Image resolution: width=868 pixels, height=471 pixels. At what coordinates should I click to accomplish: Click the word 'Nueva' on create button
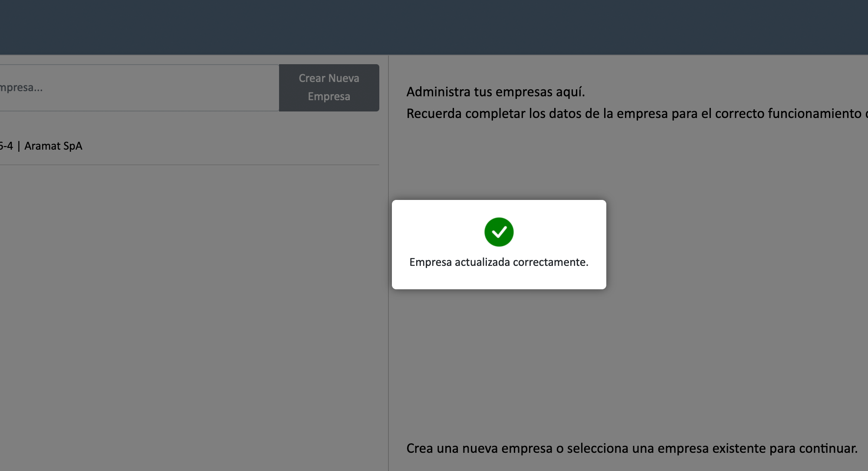coord(344,78)
